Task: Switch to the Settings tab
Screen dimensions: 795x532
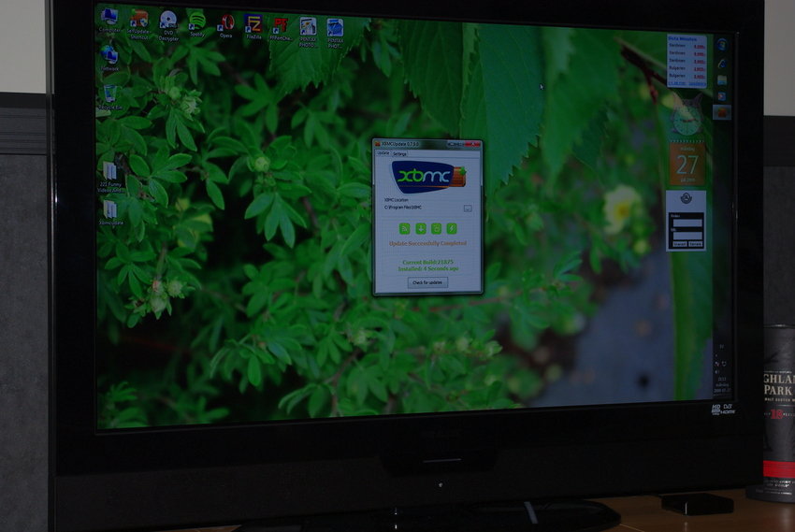Action: click(399, 153)
